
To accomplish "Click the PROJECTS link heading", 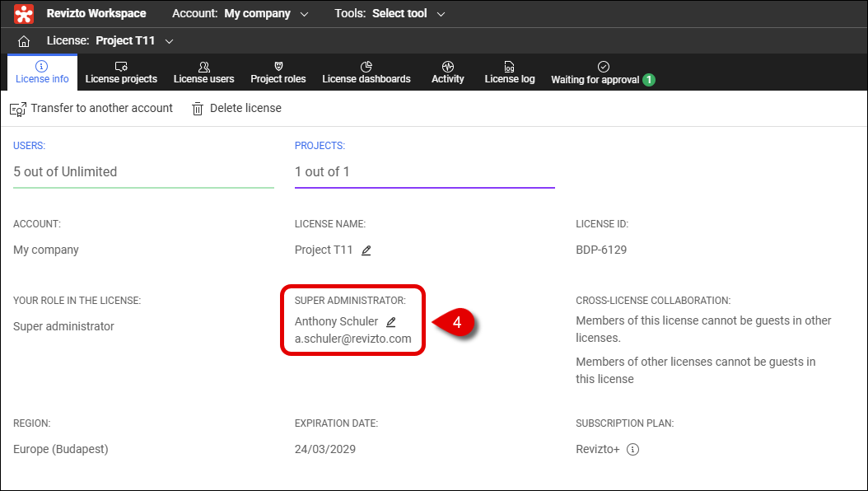I will pyautogui.click(x=320, y=146).
